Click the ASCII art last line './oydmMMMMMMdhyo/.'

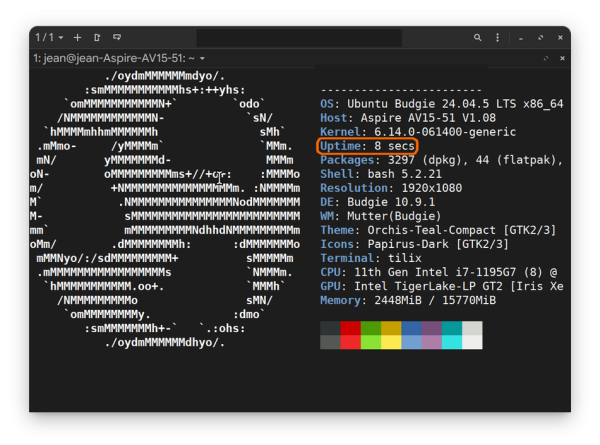coord(165,342)
